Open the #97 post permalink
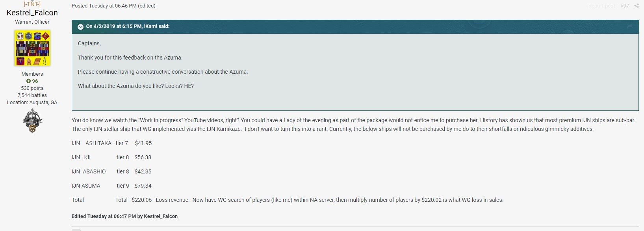The image size is (644, 231). (x=624, y=6)
